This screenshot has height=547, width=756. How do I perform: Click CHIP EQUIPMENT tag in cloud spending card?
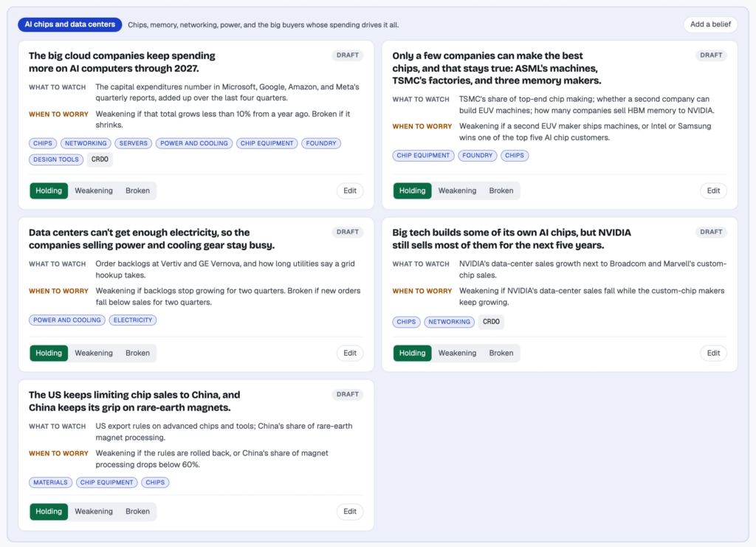[267, 144]
